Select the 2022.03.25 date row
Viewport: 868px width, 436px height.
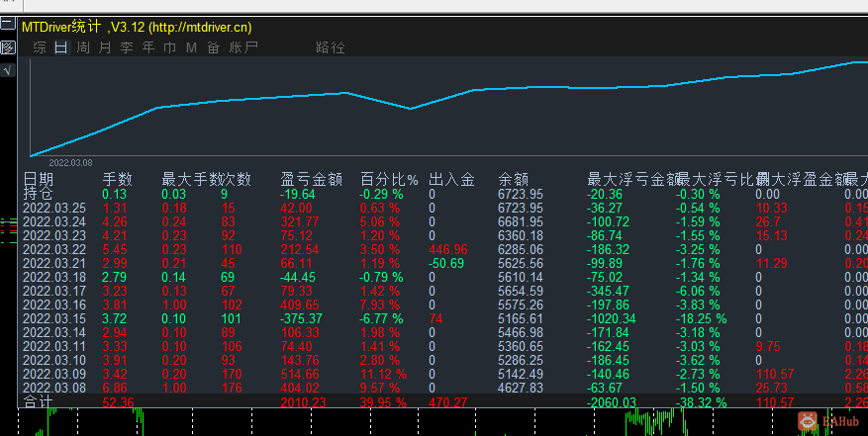54,208
